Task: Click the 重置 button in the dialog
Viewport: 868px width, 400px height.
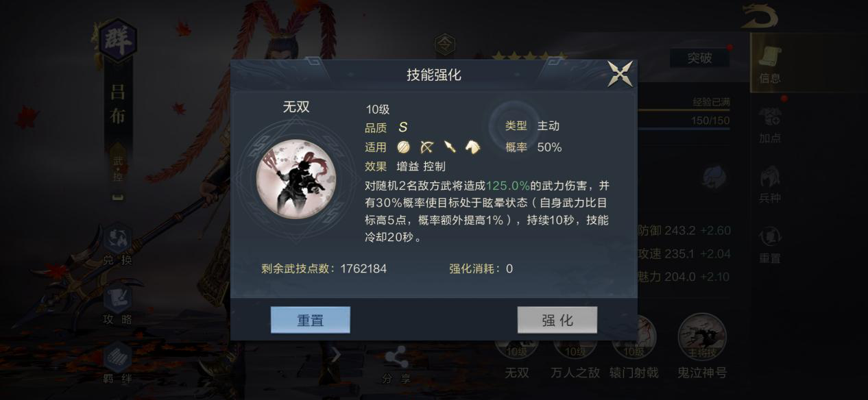Action: (311, 320)
